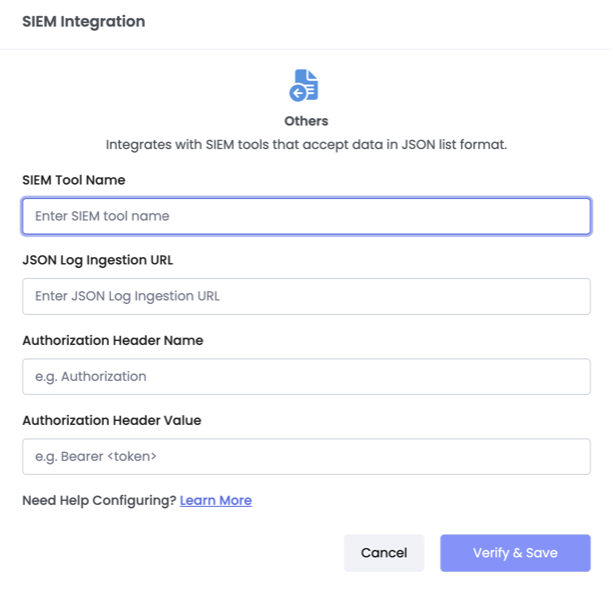
Task: Click the 'e.g. Bearer <token>' placeholder text
Action: click(96, 456)
